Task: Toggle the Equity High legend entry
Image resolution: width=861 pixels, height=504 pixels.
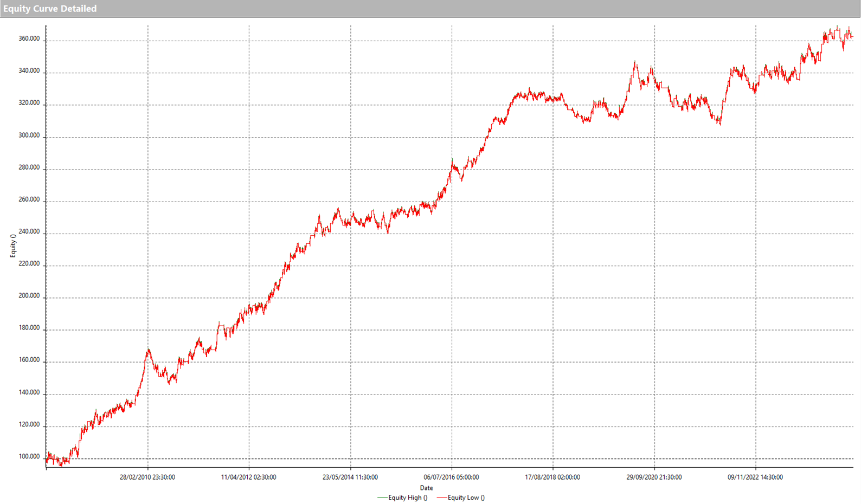Action: pyautogui.click(x=408, y=497)
